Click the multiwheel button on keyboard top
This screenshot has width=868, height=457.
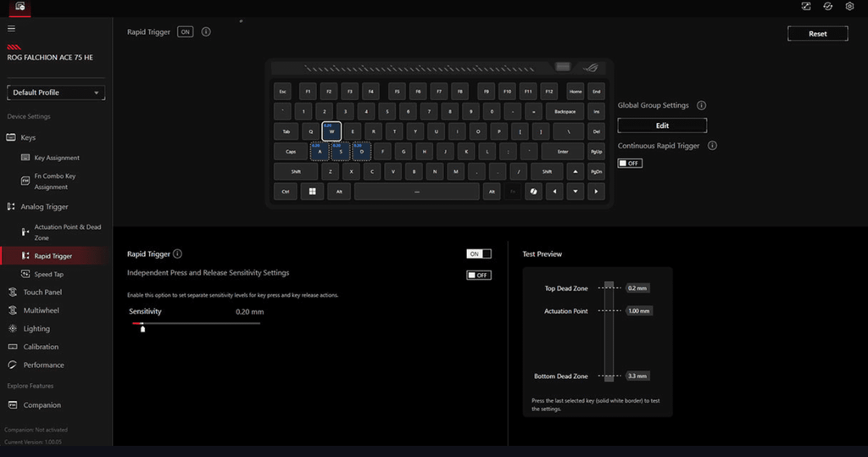(563, 67)
